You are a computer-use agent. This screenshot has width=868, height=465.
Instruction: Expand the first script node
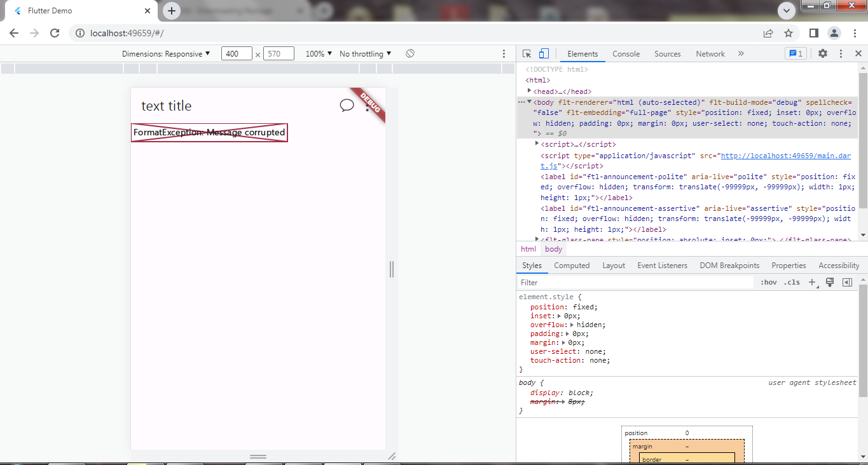[x=537, y=144]
